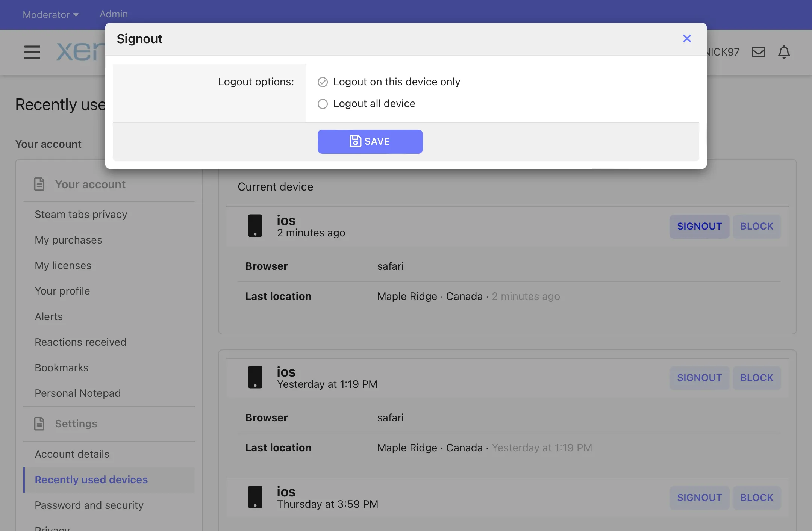Open the hamburger navigation menu
Screen dimensions: 812x531
coord(32,52)
